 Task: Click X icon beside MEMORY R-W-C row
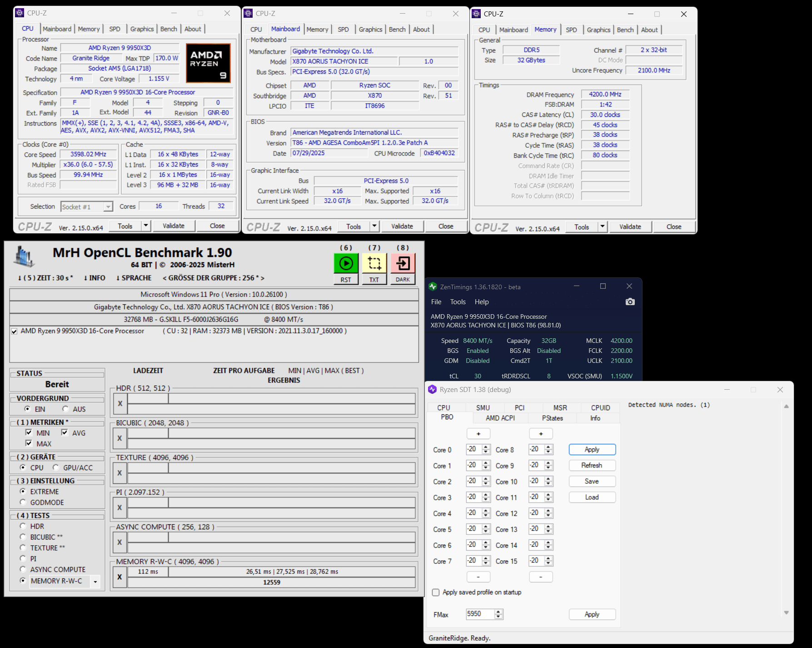tap(120, 577)
